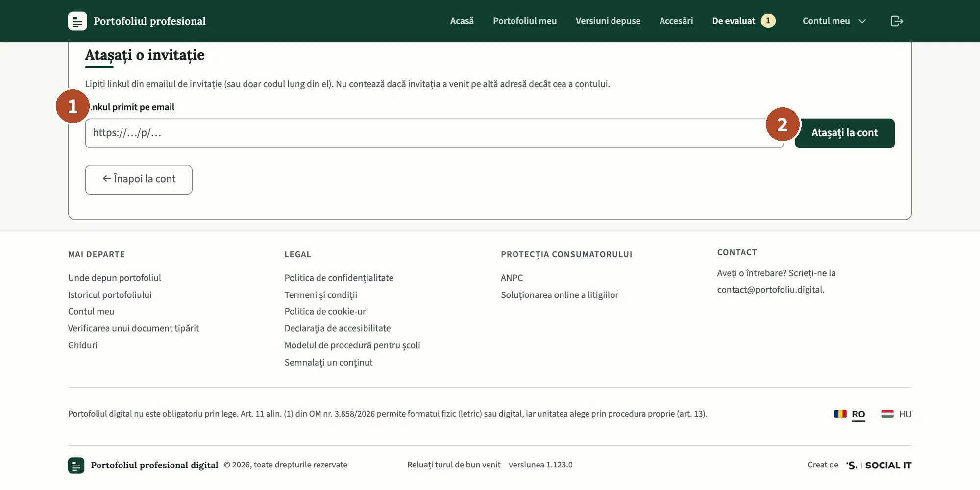Click the Portofoliul profesional logo icon in header
The height and width of the screenshot is (490, 980).
pyautogui.click(x=77, y=21)
